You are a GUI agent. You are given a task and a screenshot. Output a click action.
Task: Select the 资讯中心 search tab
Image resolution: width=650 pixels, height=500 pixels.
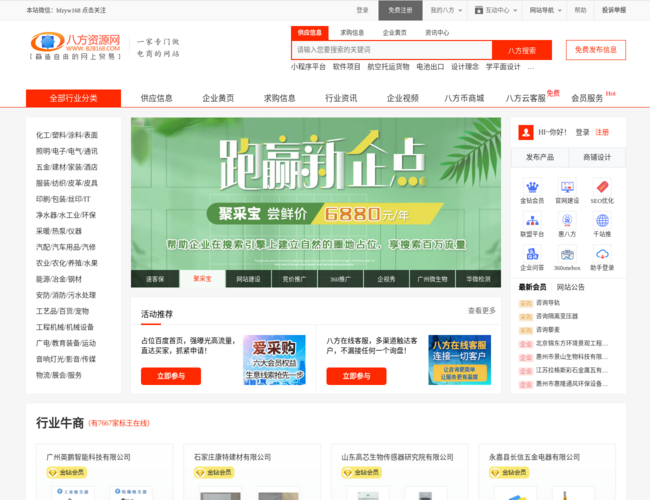[437, 33]
